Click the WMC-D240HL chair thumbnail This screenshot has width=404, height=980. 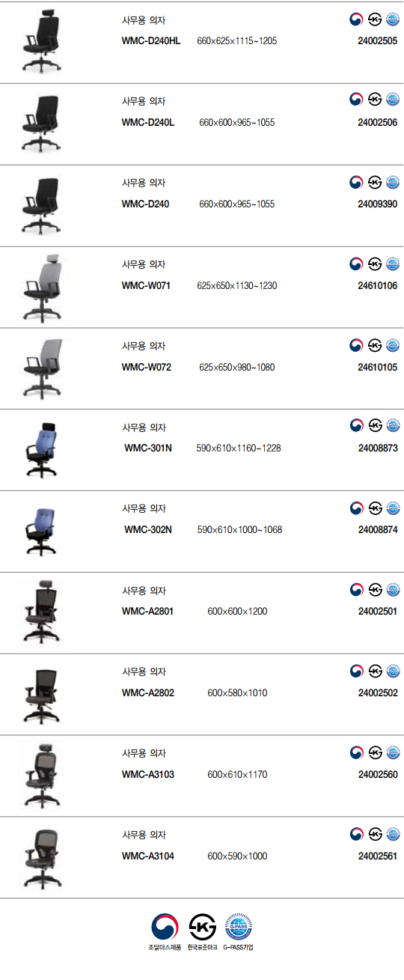[x=41, y=42]
